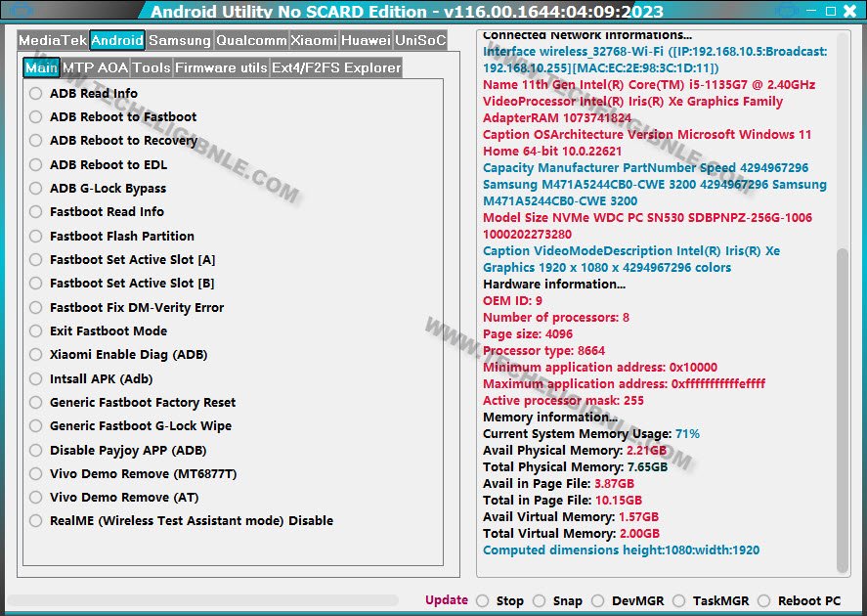
Task: Select Vivo Demo Remove (MT6877T)
Action: pos(36,474)
